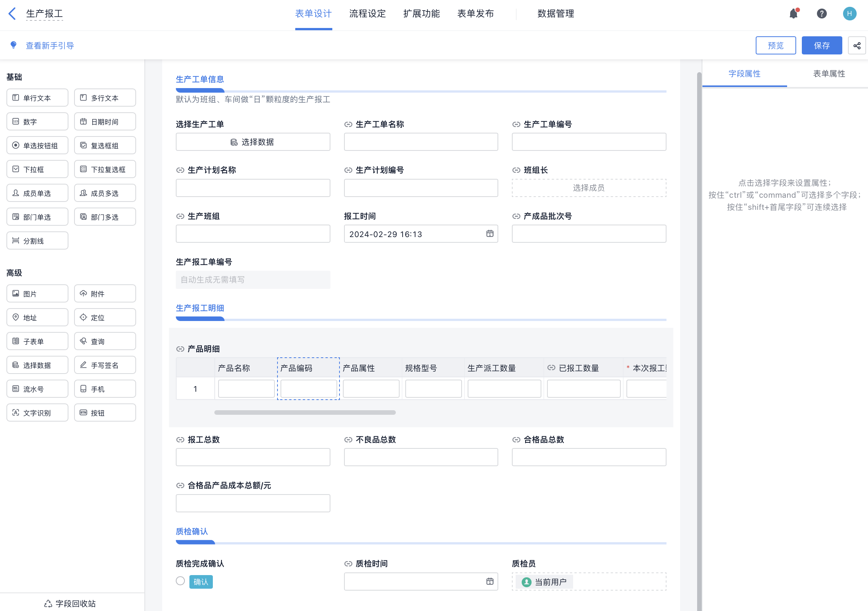Screen dimensions: 868x611
Task: Switch to the 流程设定 tab
Action: pyautogui.click(x=367, y=14)
